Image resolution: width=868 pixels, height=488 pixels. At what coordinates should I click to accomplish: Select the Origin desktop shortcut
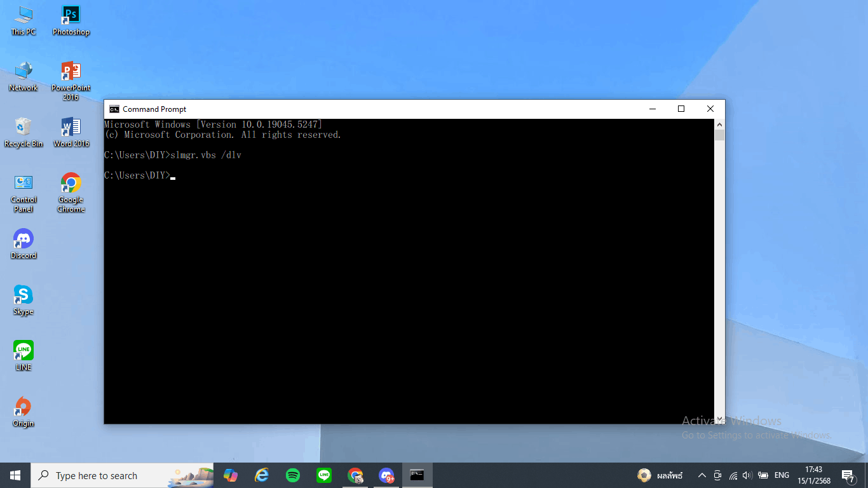pos(24,412)
